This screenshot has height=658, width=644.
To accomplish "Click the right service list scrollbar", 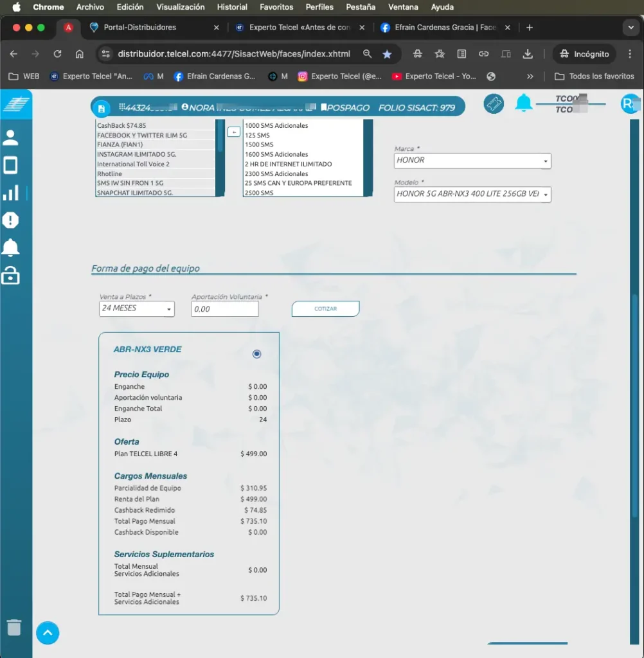I will point(368,158).
